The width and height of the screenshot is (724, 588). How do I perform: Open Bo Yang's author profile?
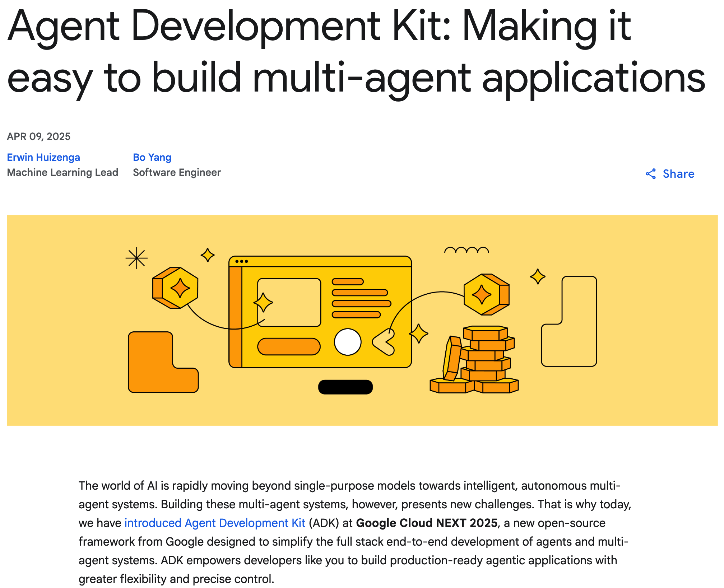pos(152,157)
